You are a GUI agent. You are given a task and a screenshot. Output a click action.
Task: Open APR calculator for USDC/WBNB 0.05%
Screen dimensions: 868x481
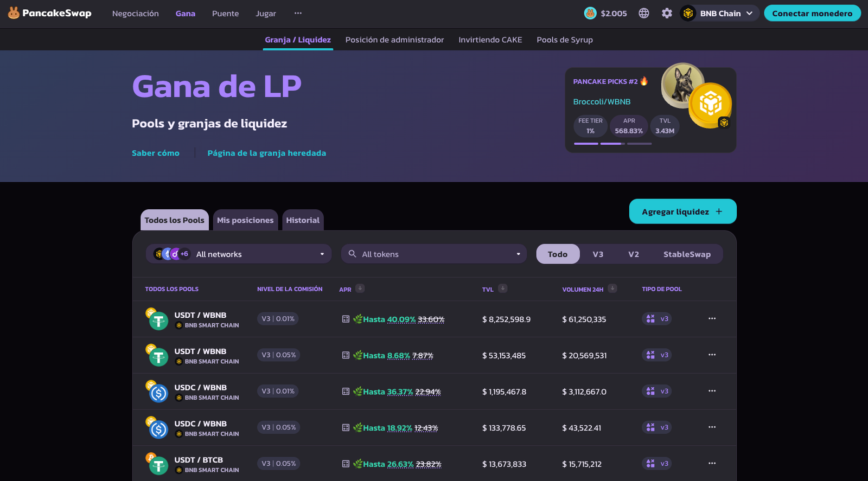point(346,427)
